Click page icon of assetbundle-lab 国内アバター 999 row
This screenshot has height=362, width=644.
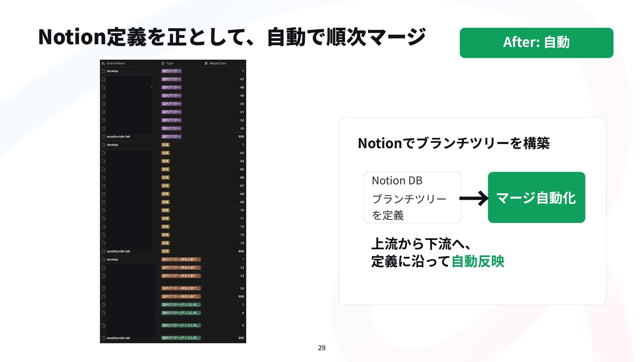(104, 137)
